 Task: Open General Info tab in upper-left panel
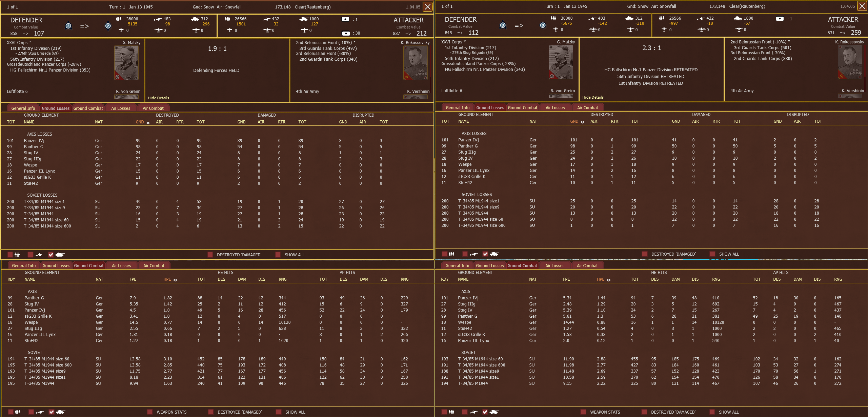(x=23, y=108)
